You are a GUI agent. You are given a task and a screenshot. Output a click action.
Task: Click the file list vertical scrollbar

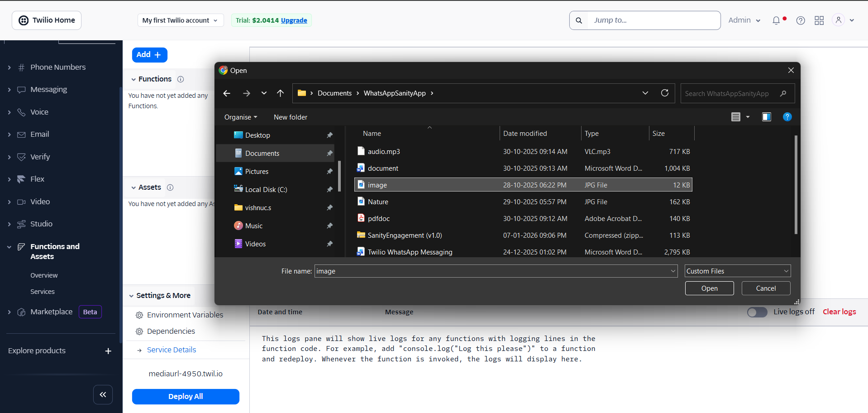(796, 185)
